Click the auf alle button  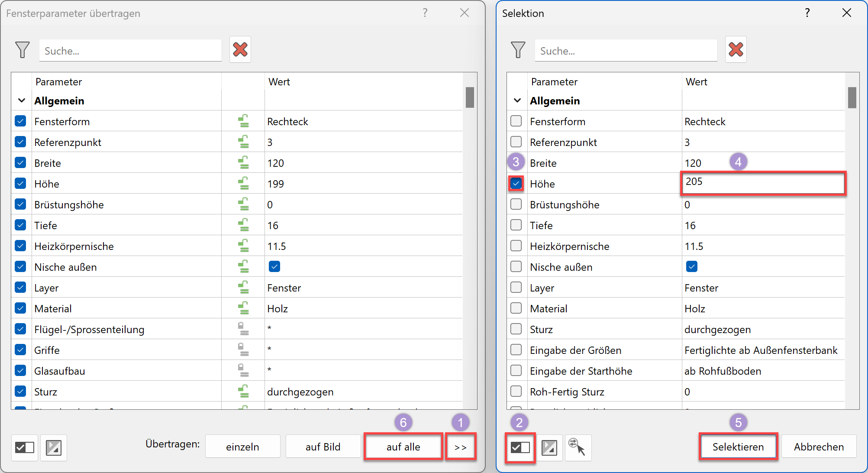coord(403,447)
